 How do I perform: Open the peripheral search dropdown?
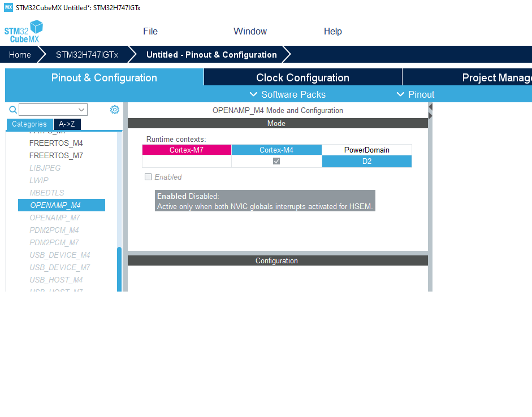tap(81, 110)
